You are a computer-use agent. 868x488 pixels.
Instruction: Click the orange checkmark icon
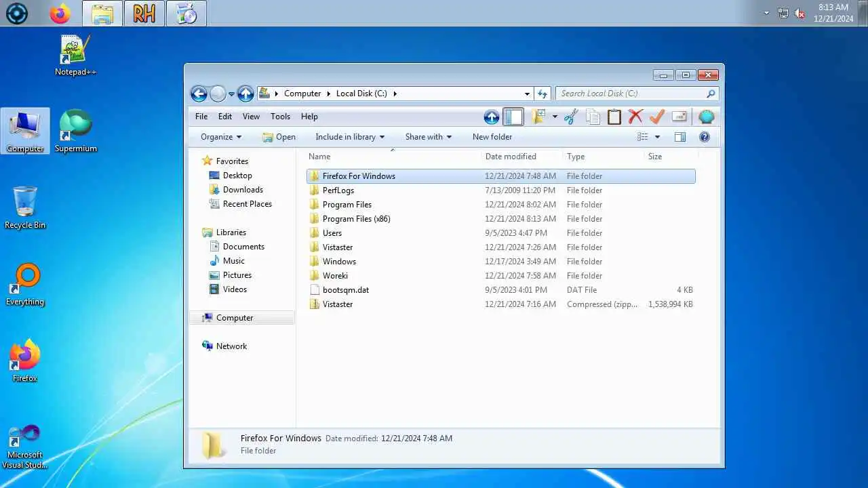click(x=657, y=117)
